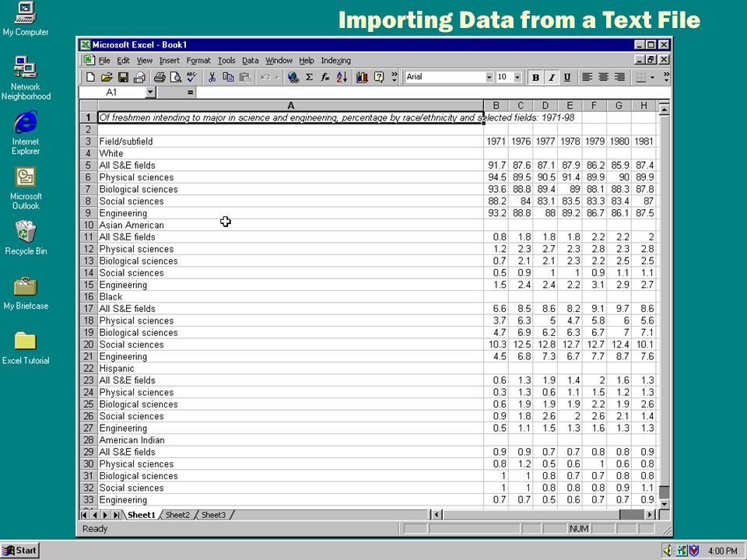Click the horizontal scrollbar left arrow
This screenshot has height=560, width=747.
click(438, 515)
